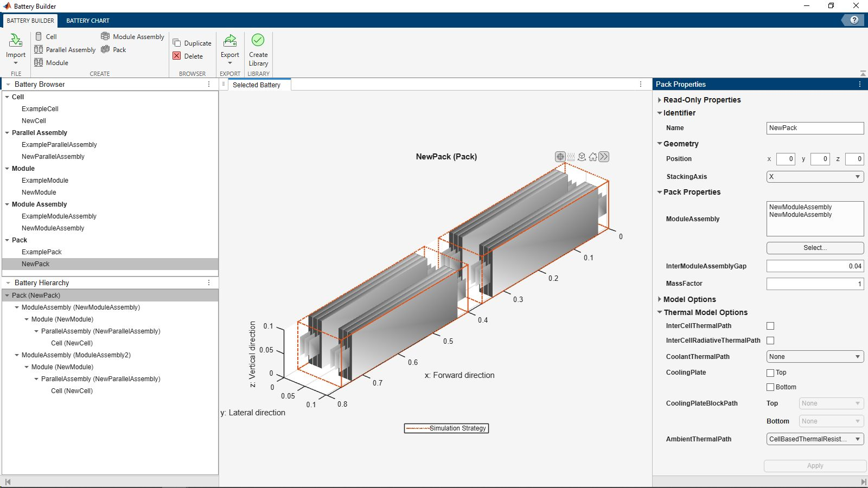The height and width of the screenshot is (488, 868).
Task: Click the Name field containing NewPack
Action: click(x=815, y=128)
